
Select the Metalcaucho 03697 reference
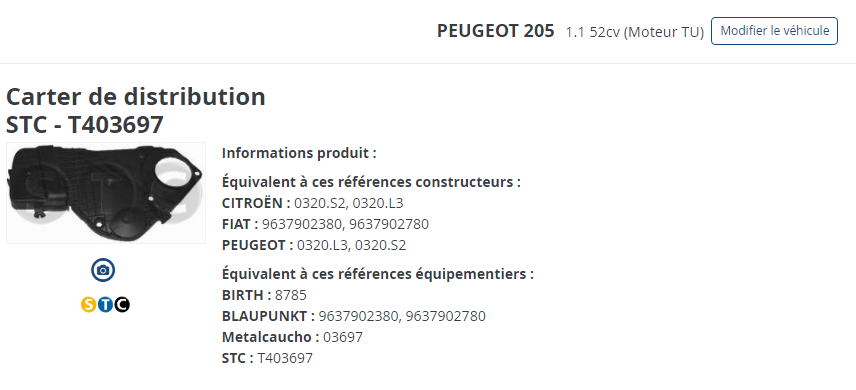(292, 337)
